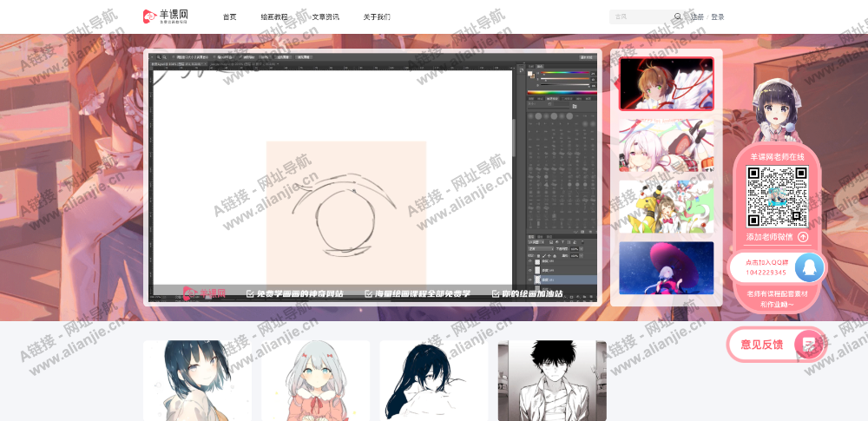Open the 文章资讯 navigation item
The height and width of the screenshot is (421, 868).
click(325, 17)
